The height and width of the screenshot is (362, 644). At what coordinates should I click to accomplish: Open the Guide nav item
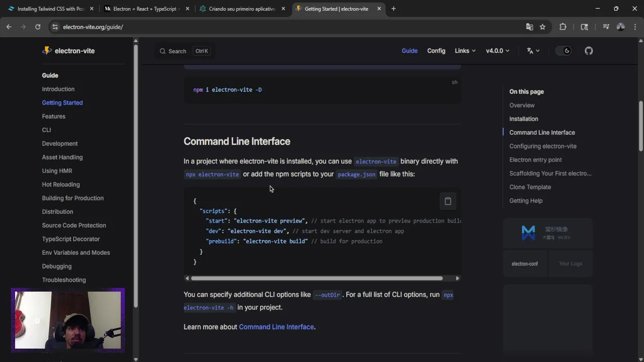coord(410,51)
